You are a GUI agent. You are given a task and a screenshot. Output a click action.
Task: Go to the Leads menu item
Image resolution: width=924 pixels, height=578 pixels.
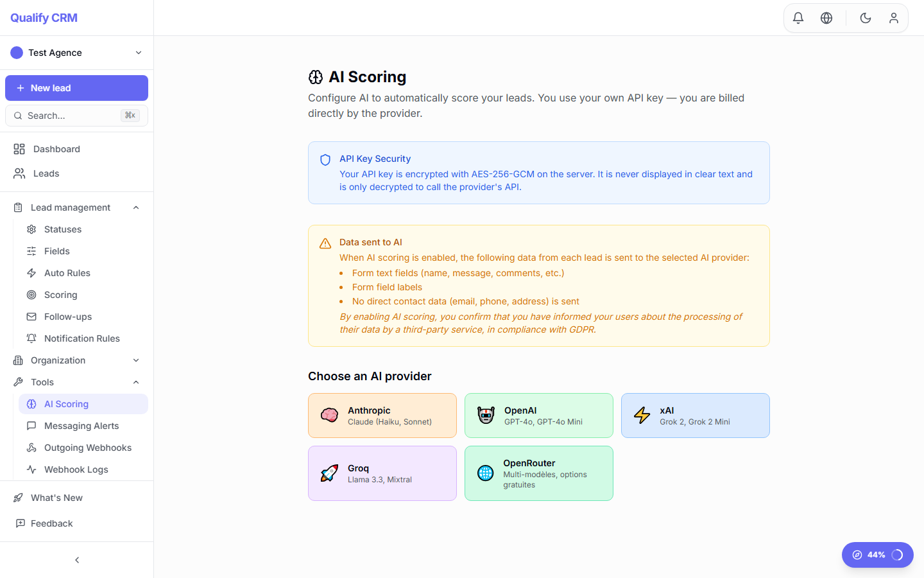click(x=77, y=173)
